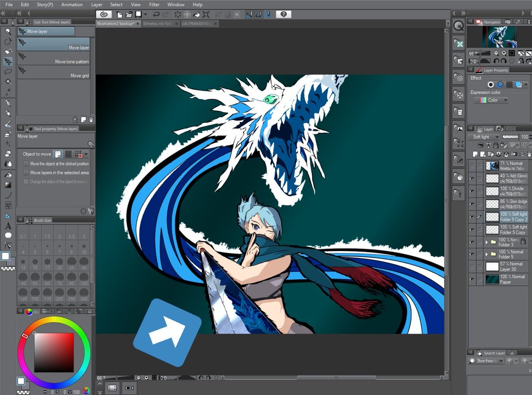Viewport: 532px width, 395px height.
Task: Select the Text tool
Action: coord(8,226)
